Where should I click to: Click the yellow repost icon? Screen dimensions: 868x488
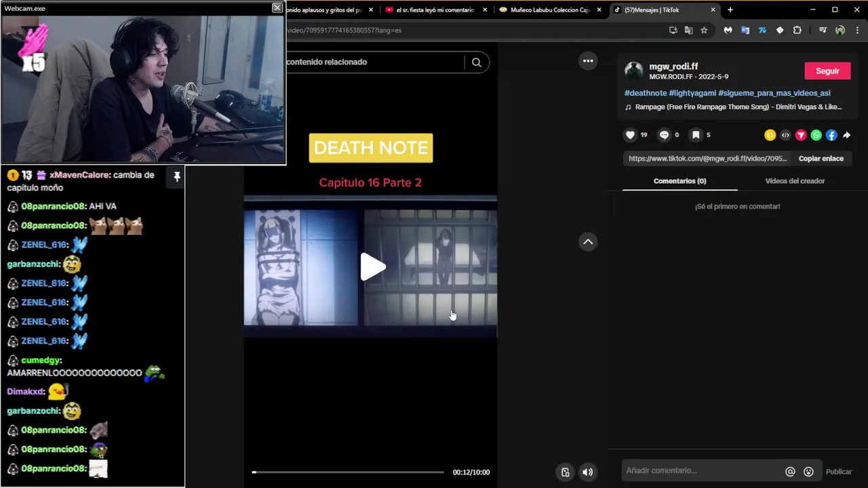770,135
